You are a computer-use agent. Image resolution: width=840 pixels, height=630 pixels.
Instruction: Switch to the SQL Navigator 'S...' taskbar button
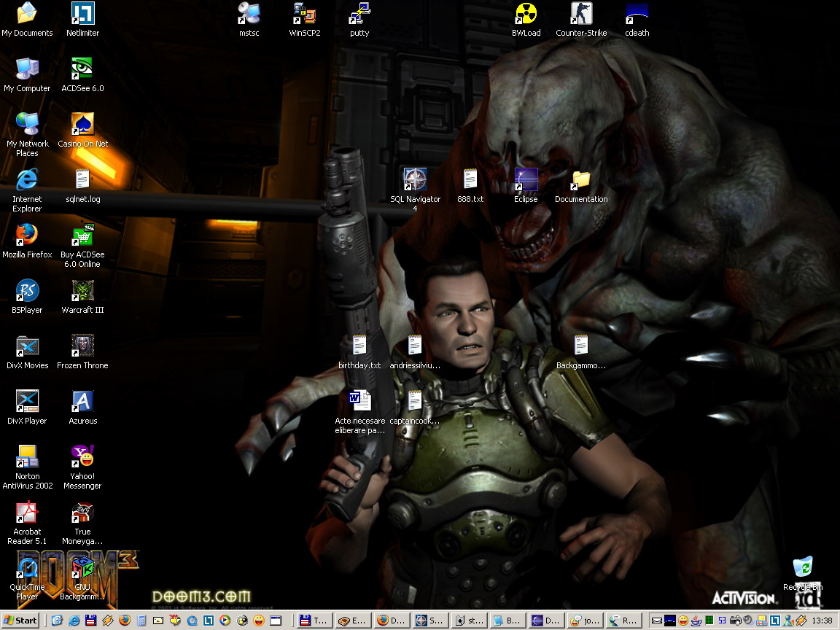coord(430,621)
